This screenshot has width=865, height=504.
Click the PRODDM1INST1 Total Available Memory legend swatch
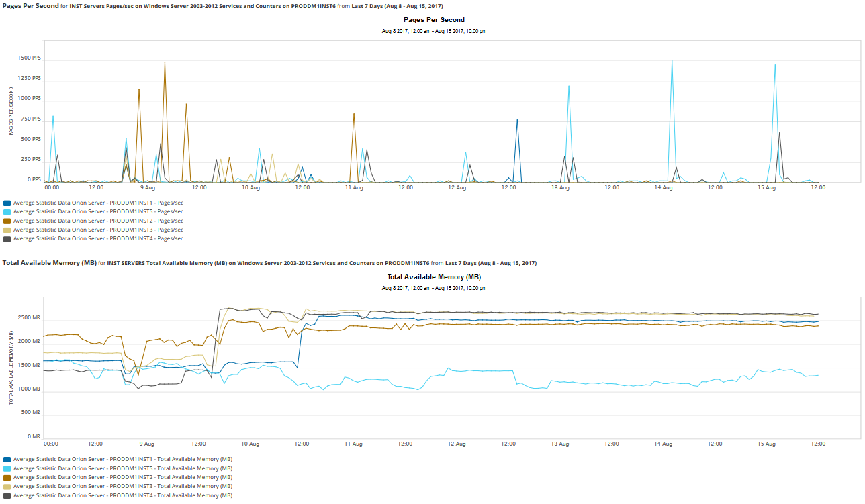[x=7, y=460]
